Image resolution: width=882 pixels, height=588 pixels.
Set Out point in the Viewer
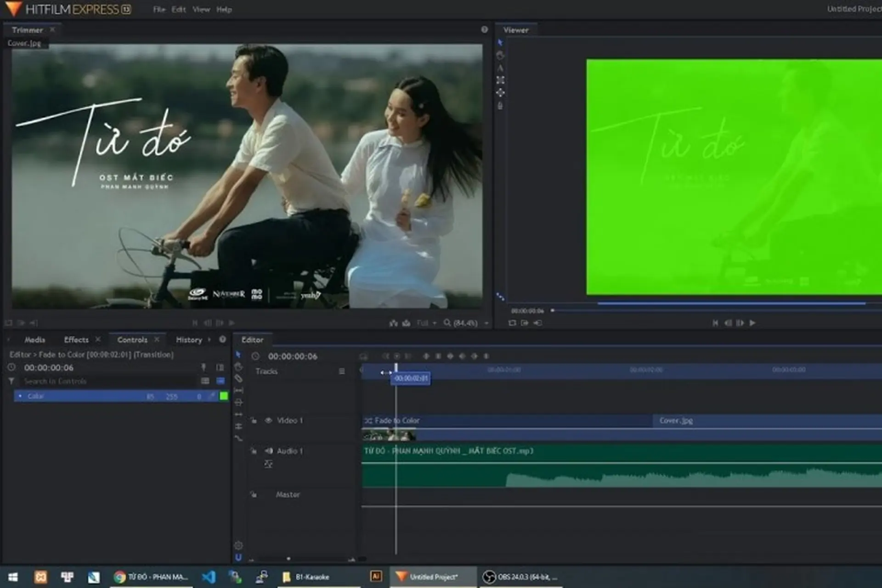point(537,323)
